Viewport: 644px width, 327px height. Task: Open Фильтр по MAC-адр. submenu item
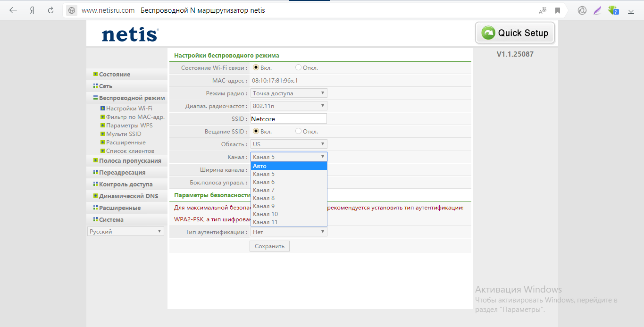pos(135,117)
